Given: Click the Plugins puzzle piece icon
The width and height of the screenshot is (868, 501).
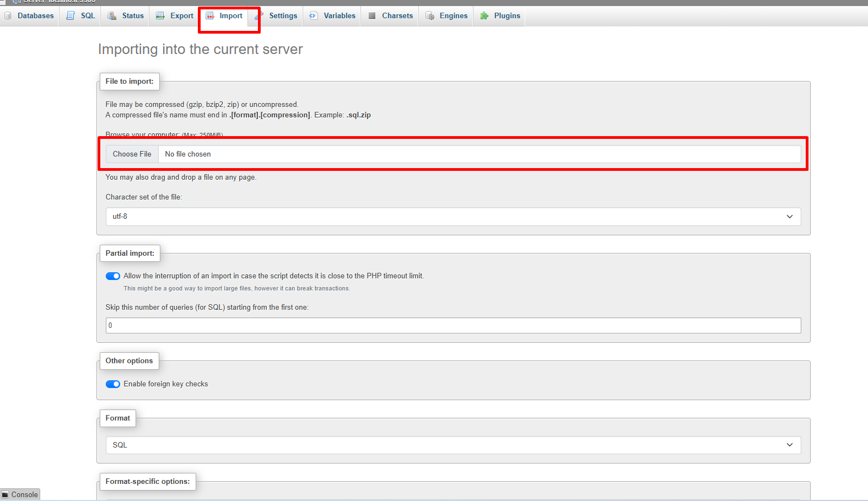Looking at the screenshot, I should click(484, 16).
